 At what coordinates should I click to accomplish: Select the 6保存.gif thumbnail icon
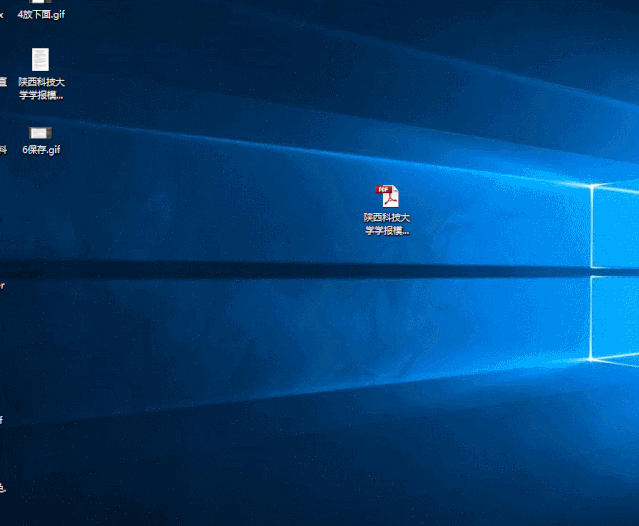40,133
